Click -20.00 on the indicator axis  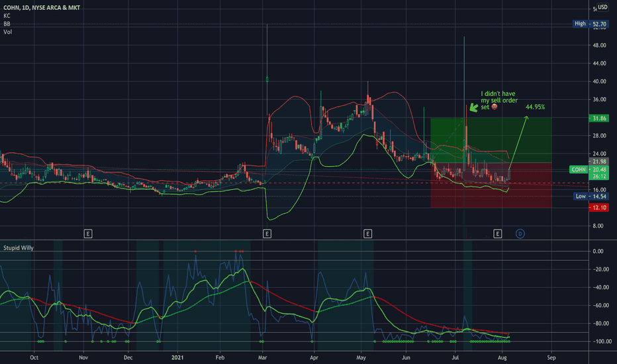click(600, 269)
